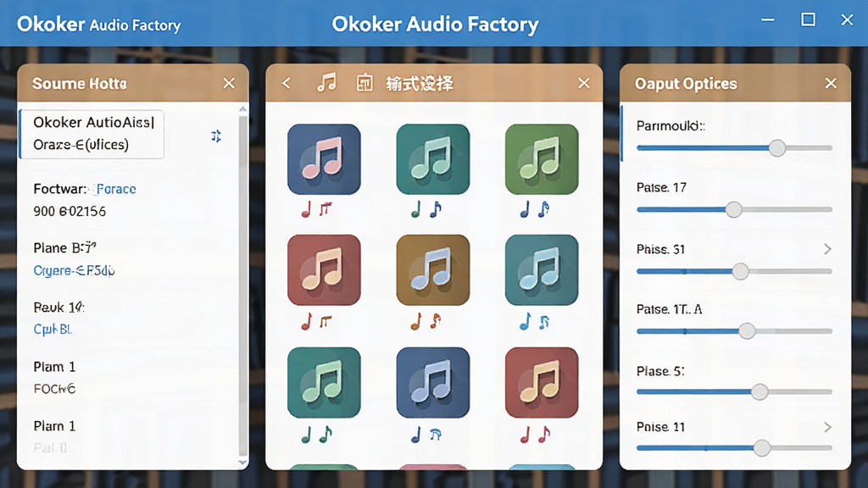Click the FOCh6 value under Plam 1
868x488 pixels.
[x=54, y=389]
